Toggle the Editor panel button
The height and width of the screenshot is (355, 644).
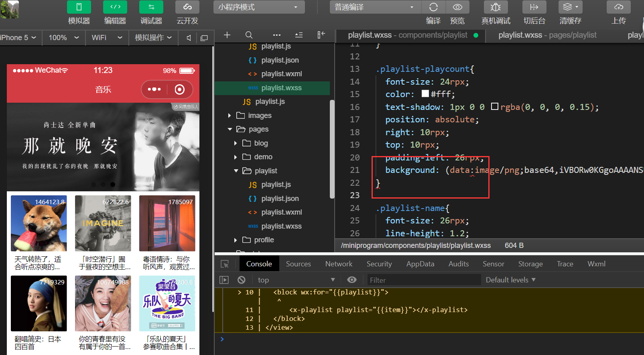(115, 7)
